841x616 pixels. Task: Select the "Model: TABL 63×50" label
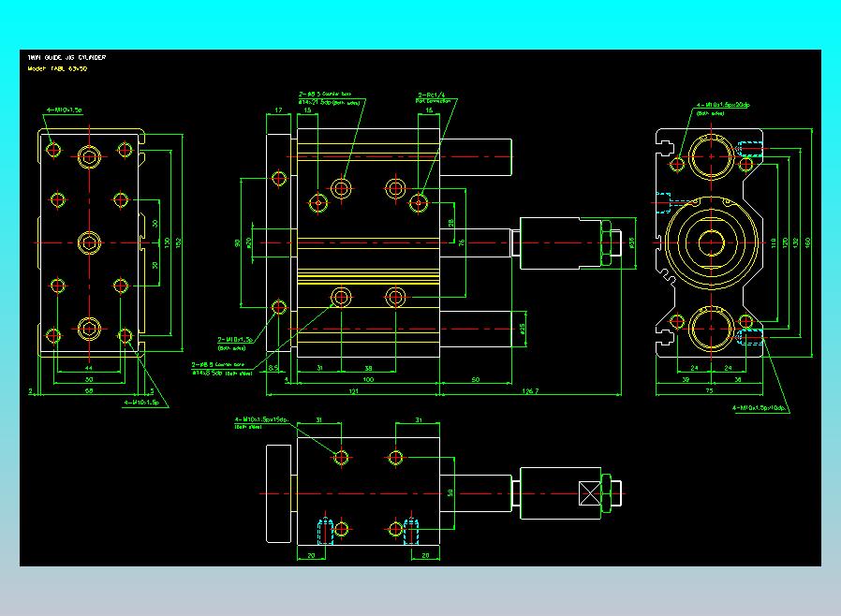point(57,68)
